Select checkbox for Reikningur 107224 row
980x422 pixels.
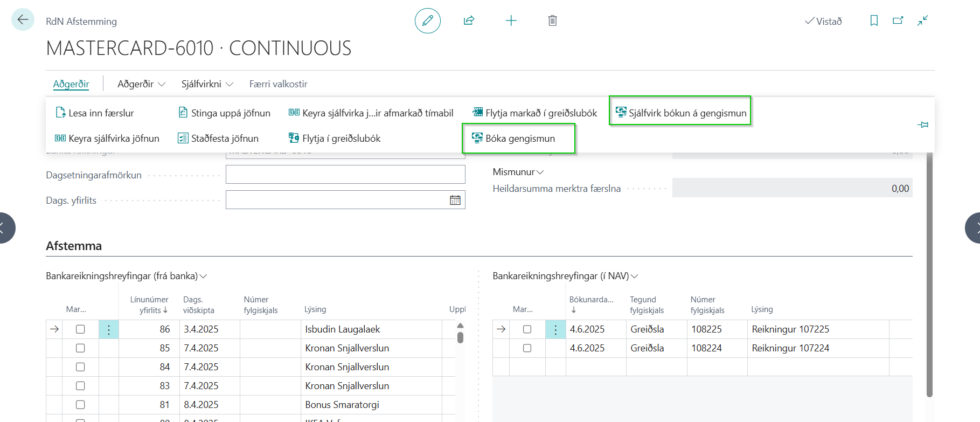[527, 348]
